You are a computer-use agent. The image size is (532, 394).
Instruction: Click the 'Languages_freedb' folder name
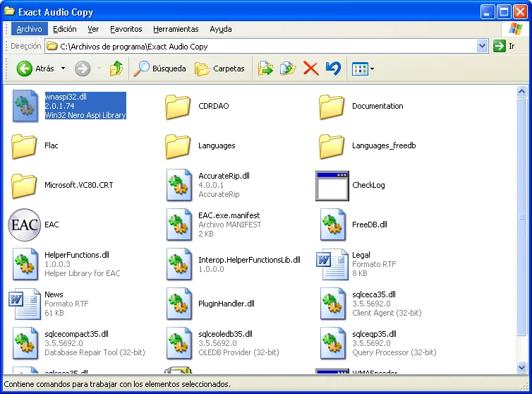tap(384, 145)
